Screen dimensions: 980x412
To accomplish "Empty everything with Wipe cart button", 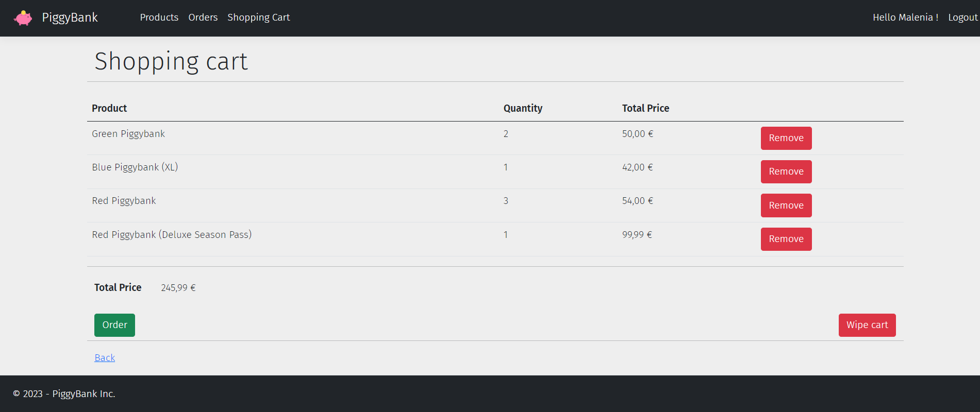I will coord(867,325).
